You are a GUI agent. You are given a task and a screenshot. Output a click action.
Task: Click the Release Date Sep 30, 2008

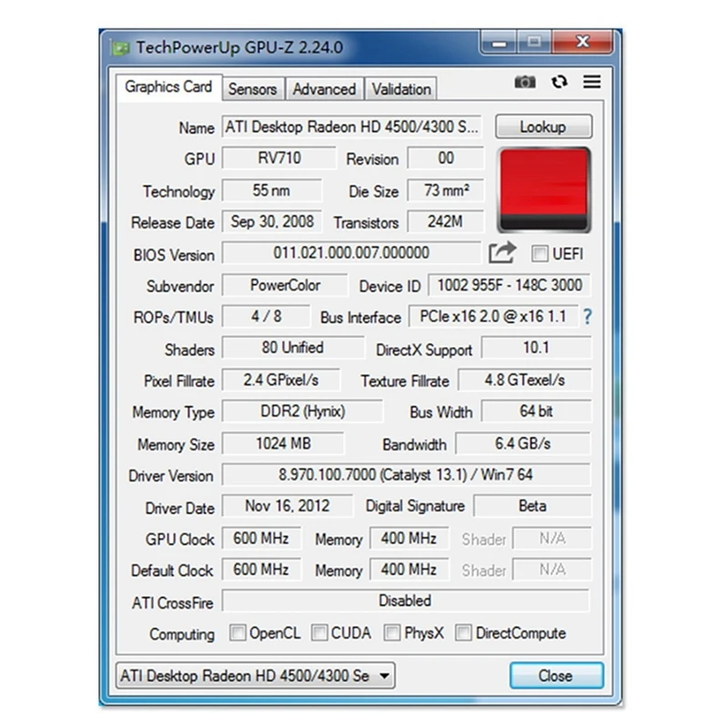point(271,222)
